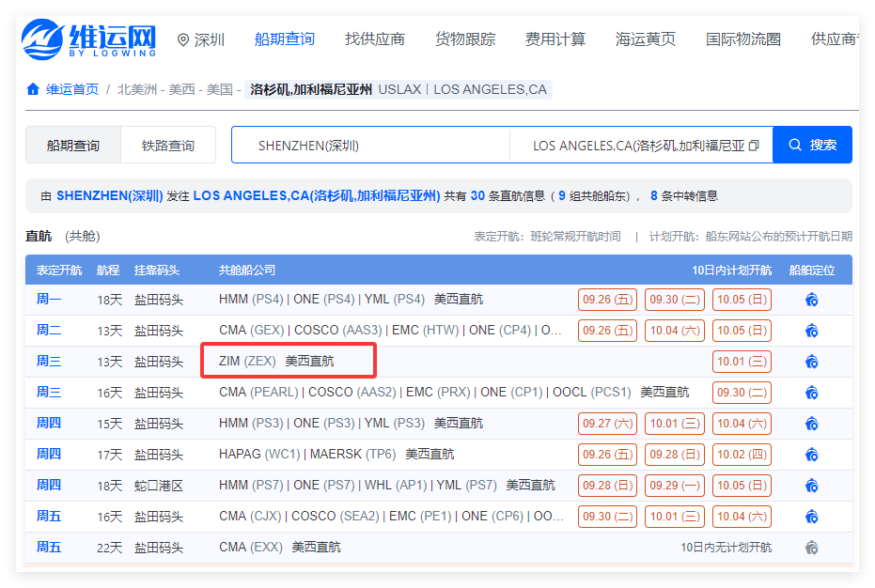Click CMA (EXX) 美西直航 carrier text
The image size is (875, 588).
point(279,548)
